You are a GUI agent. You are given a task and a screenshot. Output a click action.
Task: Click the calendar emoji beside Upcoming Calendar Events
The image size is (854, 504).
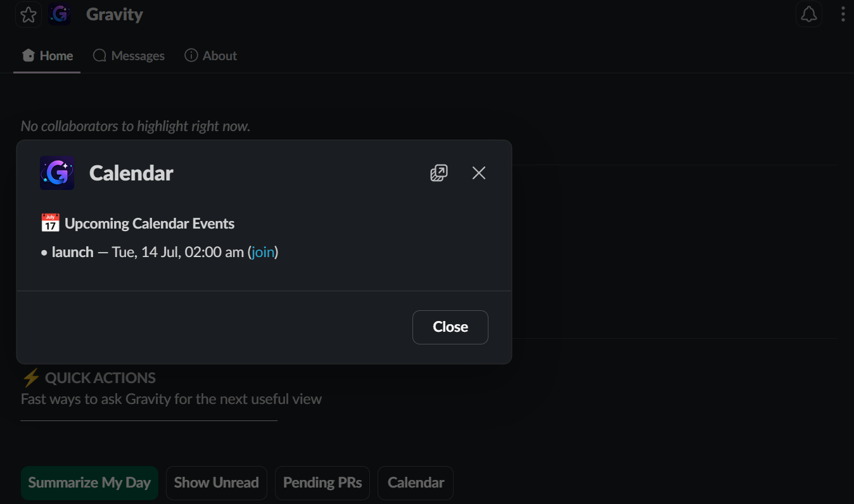pos(50,223)
